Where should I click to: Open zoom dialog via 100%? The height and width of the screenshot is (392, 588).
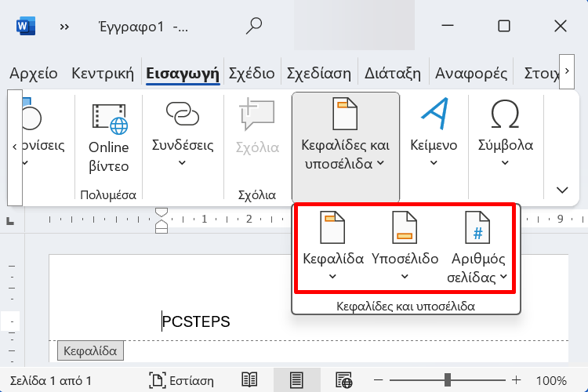pos(551,381)
